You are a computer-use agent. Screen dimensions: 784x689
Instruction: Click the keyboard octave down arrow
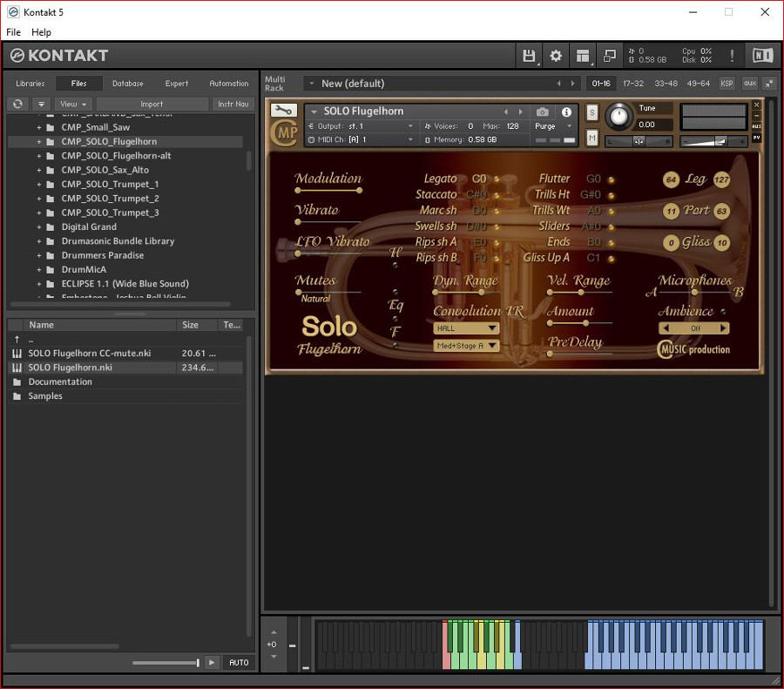click(x=273, y=657)
